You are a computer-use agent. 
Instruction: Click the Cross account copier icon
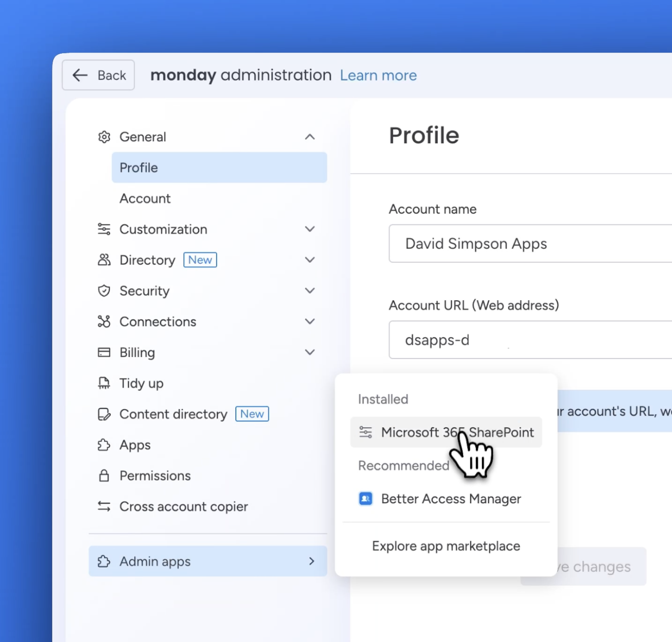[104, 506]
